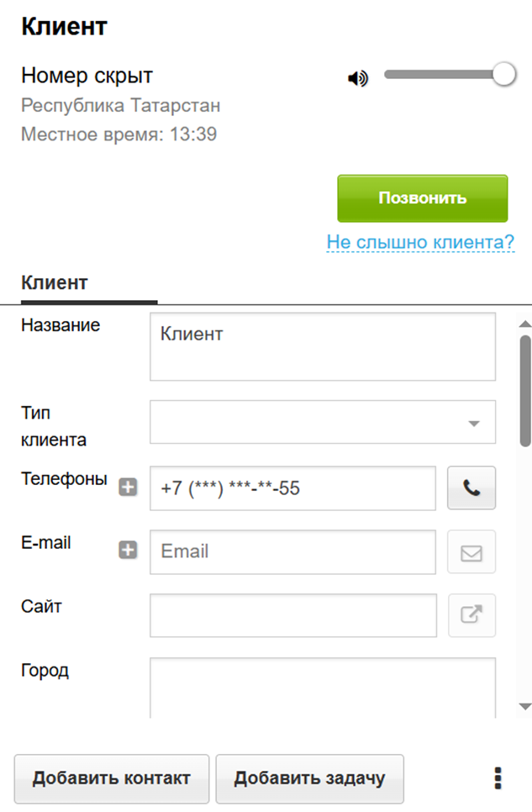
Task: Click the volume slider handle
Action: 503,75
